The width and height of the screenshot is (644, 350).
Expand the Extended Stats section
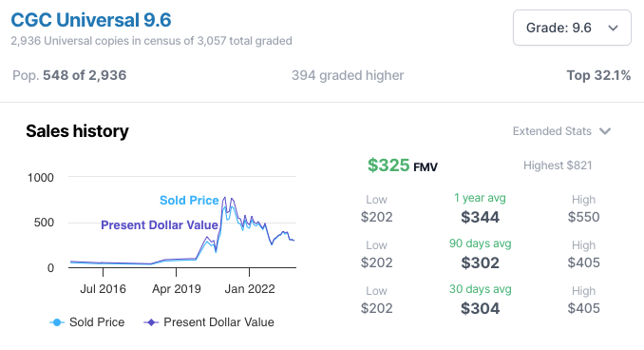[561, 131]
